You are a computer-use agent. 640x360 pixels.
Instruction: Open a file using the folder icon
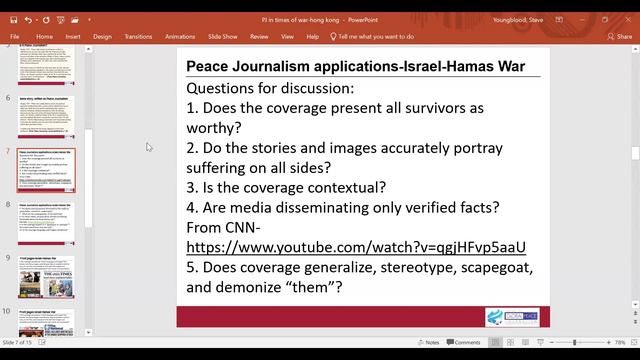click(x=75, y=20)
